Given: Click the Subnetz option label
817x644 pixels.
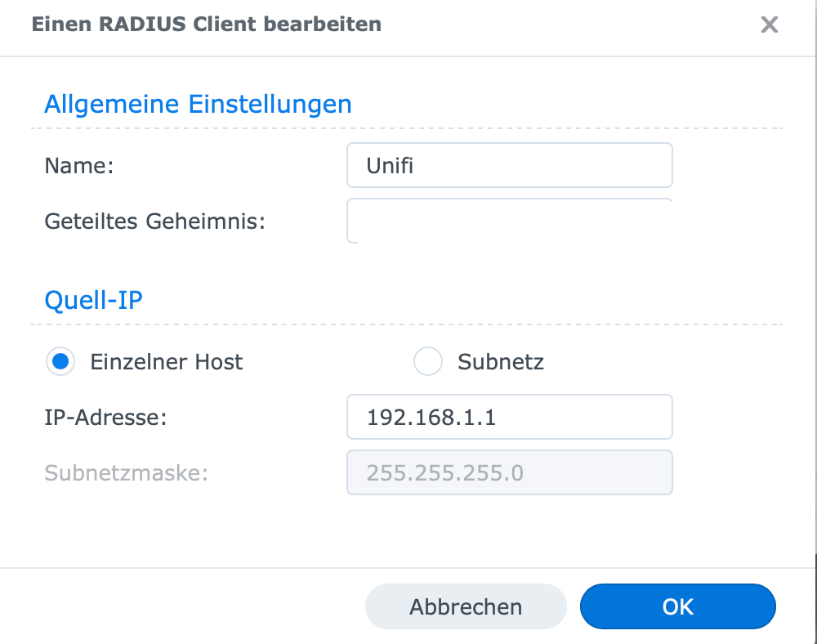Looking at the screenshot, I should 501,362.
